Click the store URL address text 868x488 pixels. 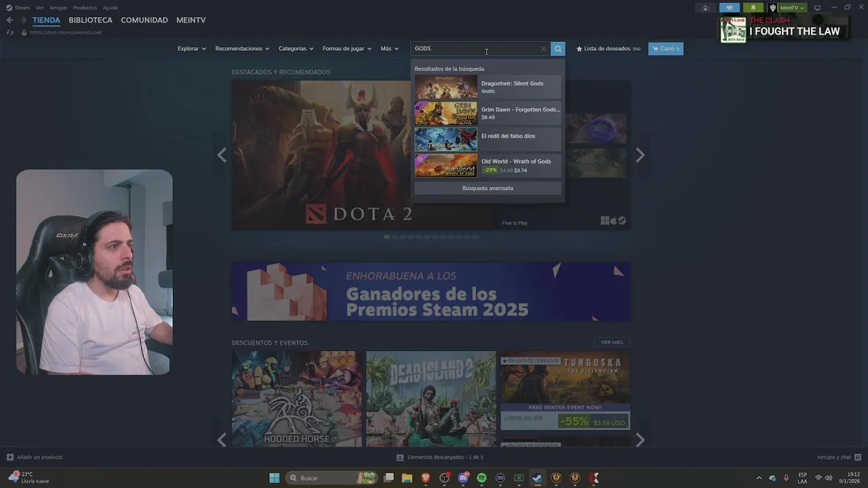coord(66,33)
